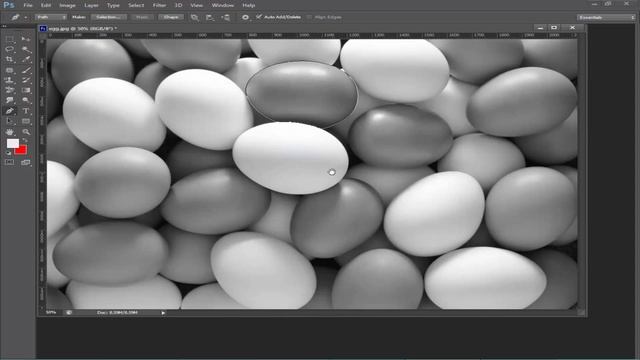The image size is (640, 360).
Task: Select the Eraser tool
Action: coord(10,90)
